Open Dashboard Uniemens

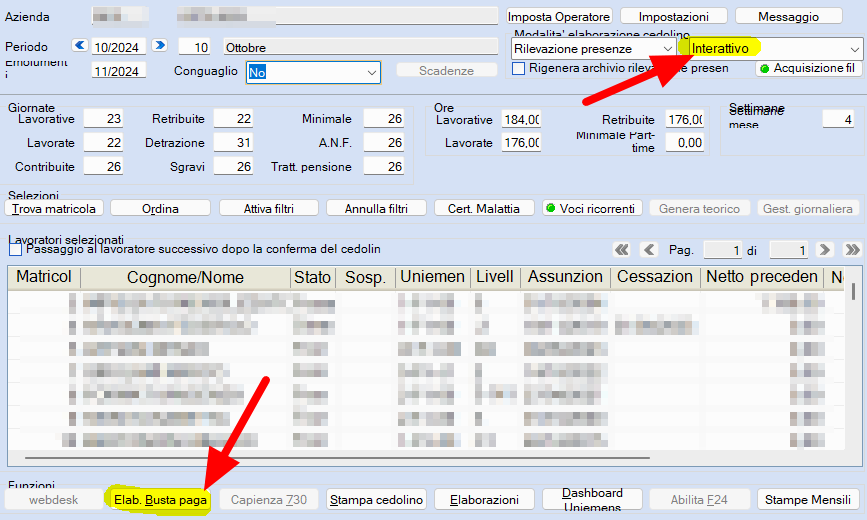pyautogui.click(x=592, y=500)
